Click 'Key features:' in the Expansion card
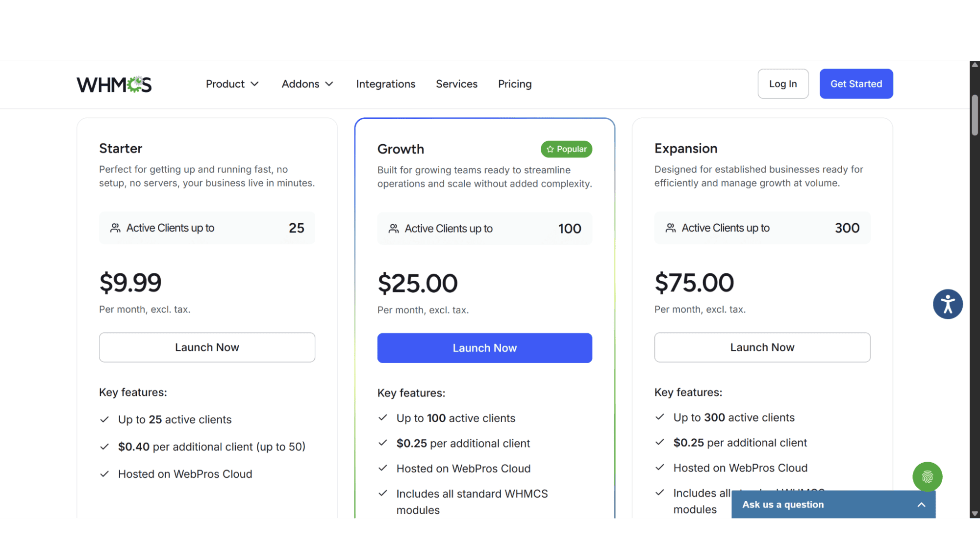The image size is (980, 552). (688, 393)
